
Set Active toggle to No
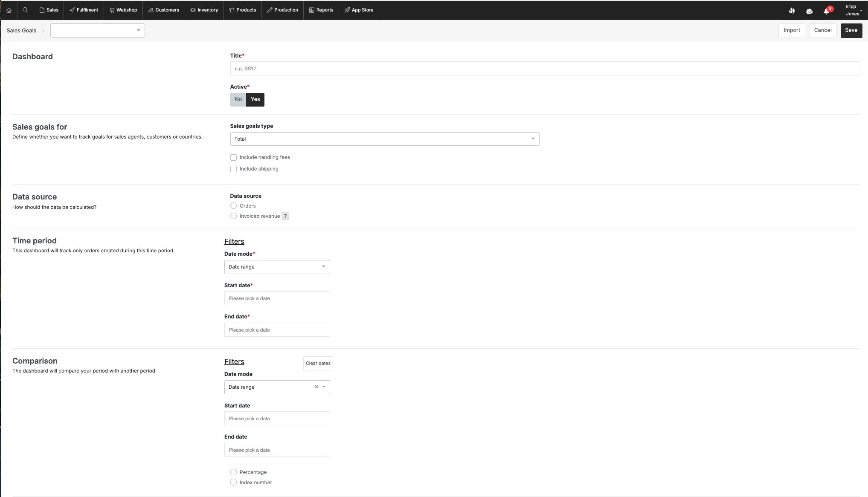click(x=238, y=99)
